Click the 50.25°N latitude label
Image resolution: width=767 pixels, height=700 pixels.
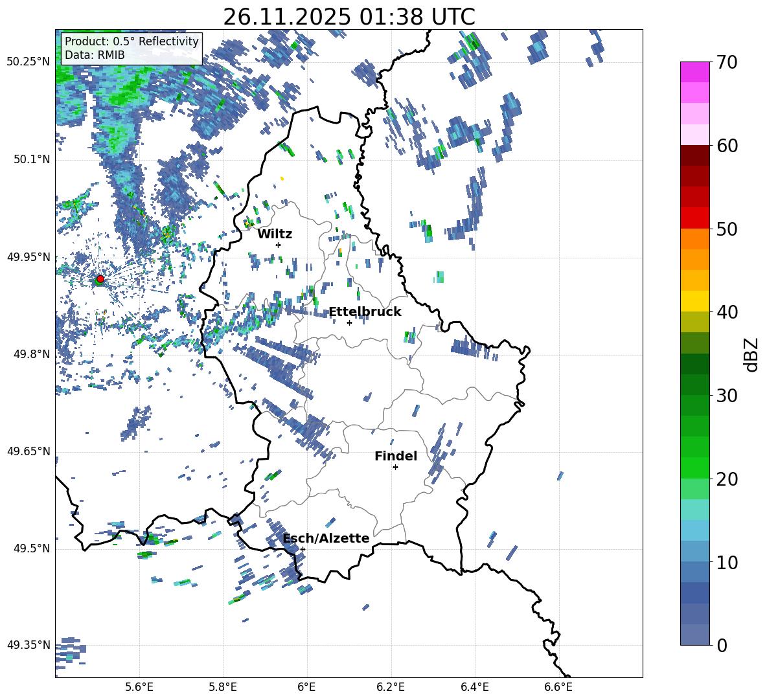click(29, 62)
